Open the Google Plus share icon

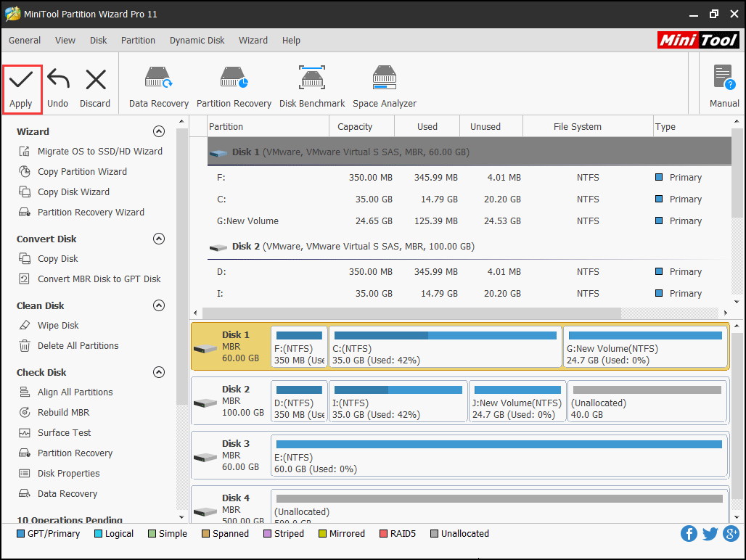click(731, 533)
